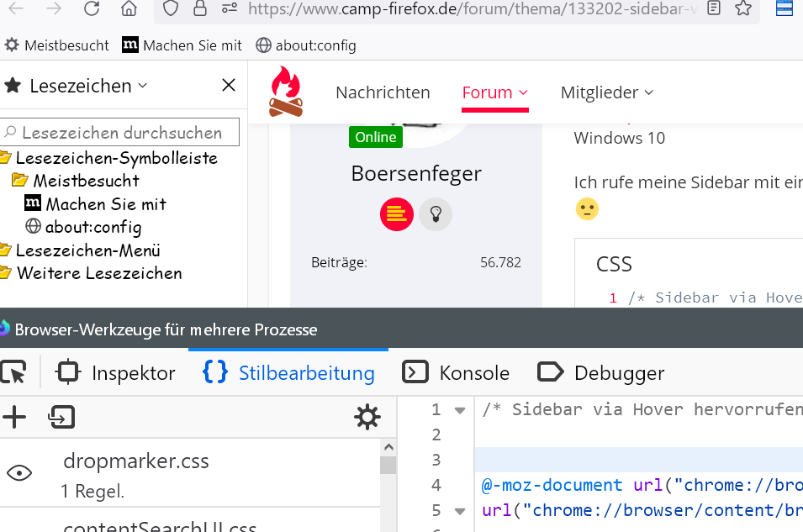Image resolution: width=803 pixels, height=532 pixels.
Task: Switch to the Inspektor tab
Action: (115, 373)
